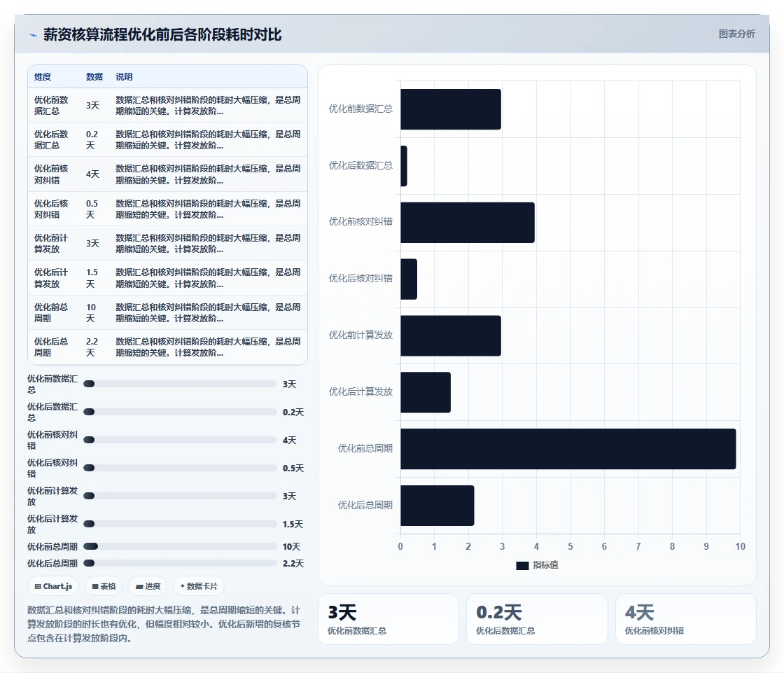
Task: Click y-axis label 优化前总周期 in chart
Action: point(365,448)
